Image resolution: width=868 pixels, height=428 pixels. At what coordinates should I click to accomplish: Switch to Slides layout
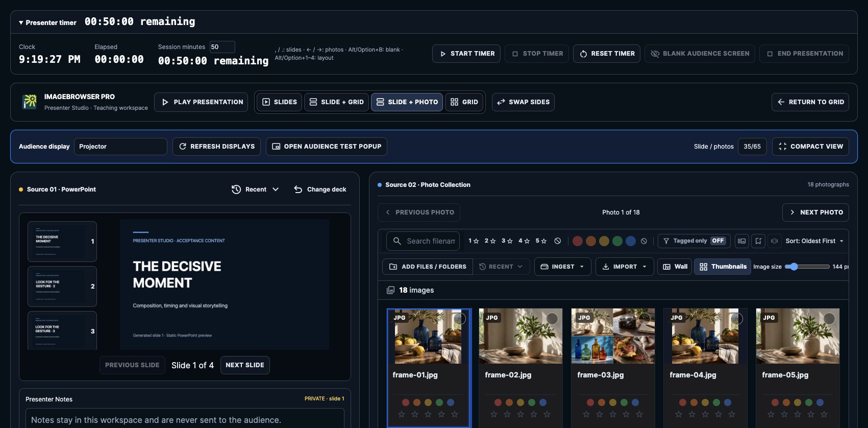[280, 102]
